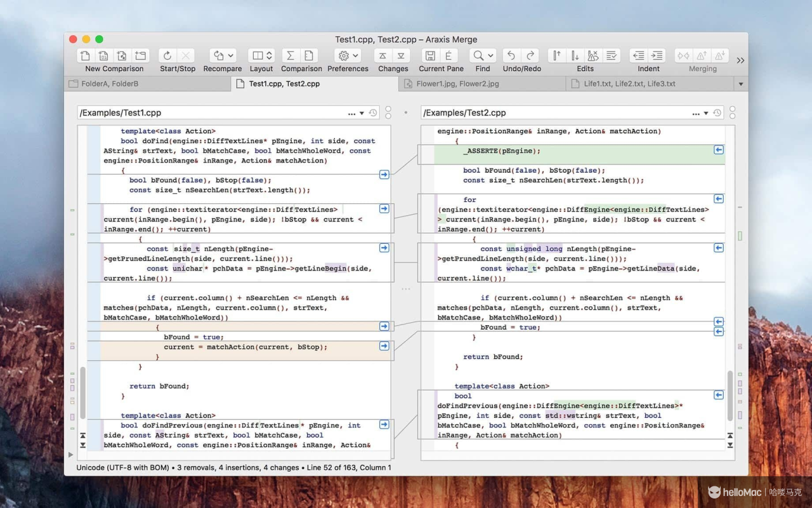Jump to the previous change
This screenshot has height=508, width=812.
tap(383, 56)
